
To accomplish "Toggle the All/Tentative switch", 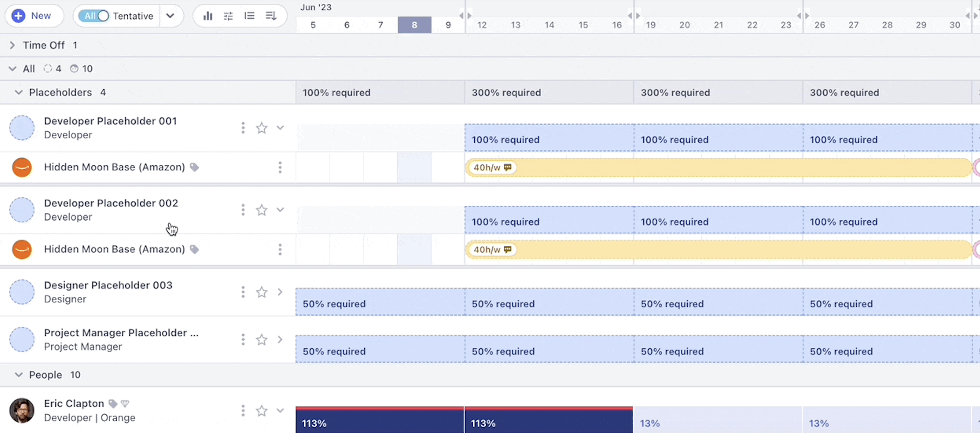I will [94, 16].
